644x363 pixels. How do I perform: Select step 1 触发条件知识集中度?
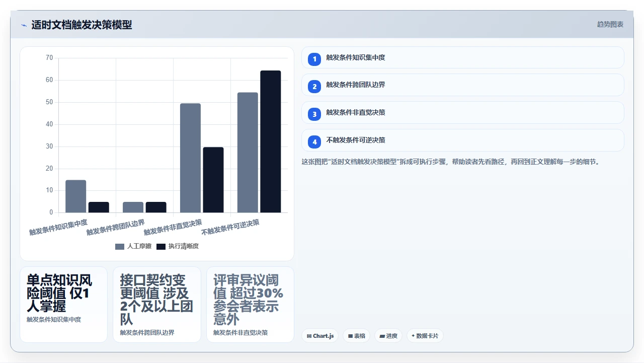[x=463, y=57]
